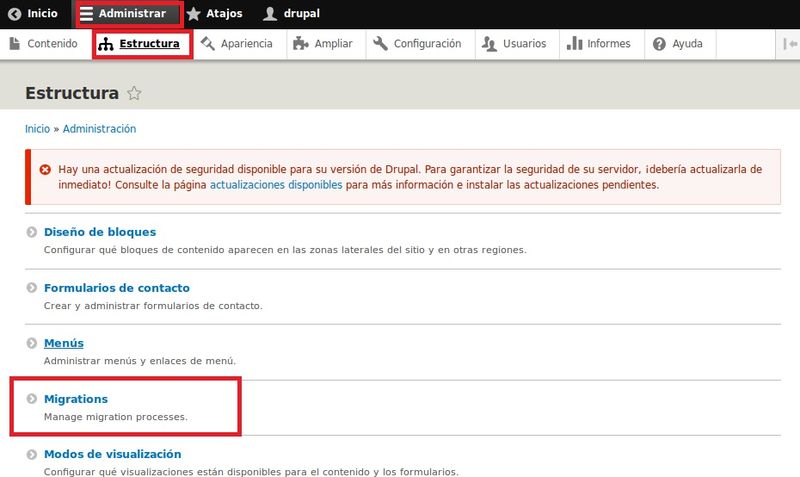Click arrow bullet beside Menús

tap(32, 343)
